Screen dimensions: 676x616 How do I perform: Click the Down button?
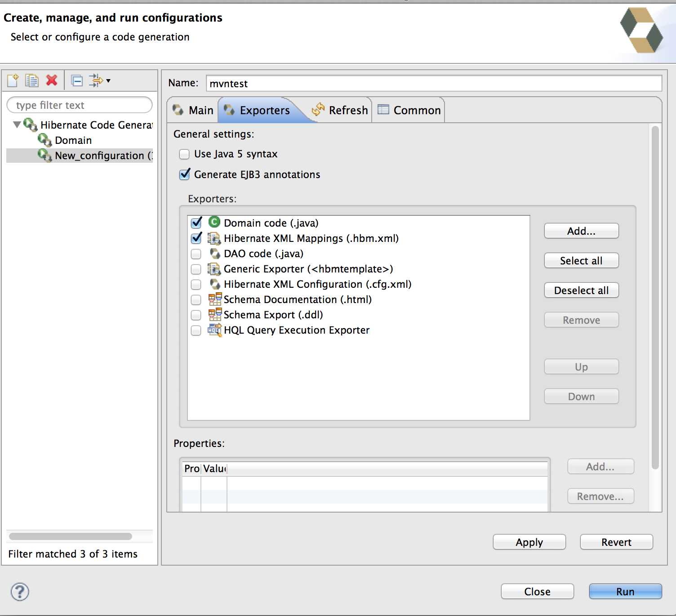tap(581, 396)
